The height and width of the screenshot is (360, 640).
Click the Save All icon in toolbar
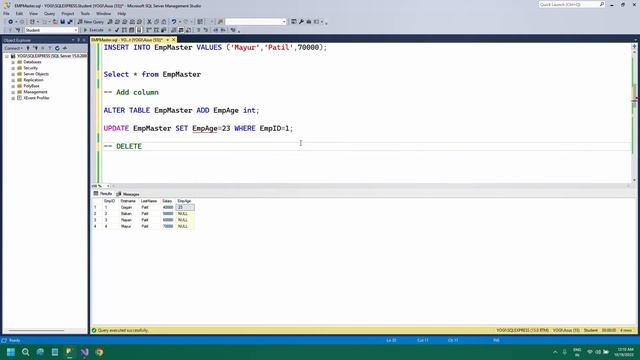[70, 22]
